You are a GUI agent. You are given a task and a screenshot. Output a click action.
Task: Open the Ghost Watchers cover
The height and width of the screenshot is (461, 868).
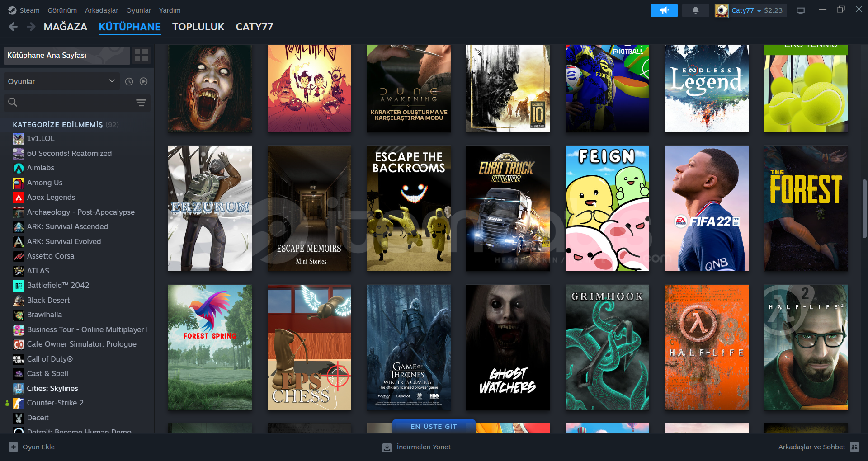click(x=508, y=348)
